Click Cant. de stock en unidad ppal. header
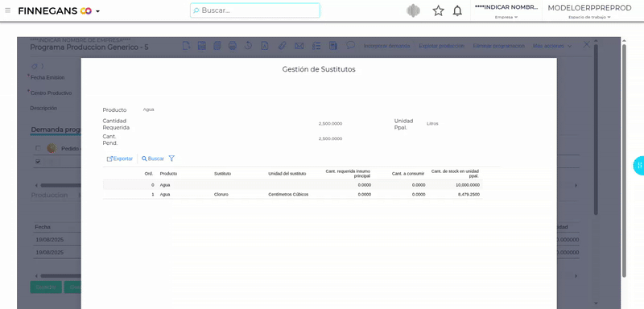 pos(455,174)
